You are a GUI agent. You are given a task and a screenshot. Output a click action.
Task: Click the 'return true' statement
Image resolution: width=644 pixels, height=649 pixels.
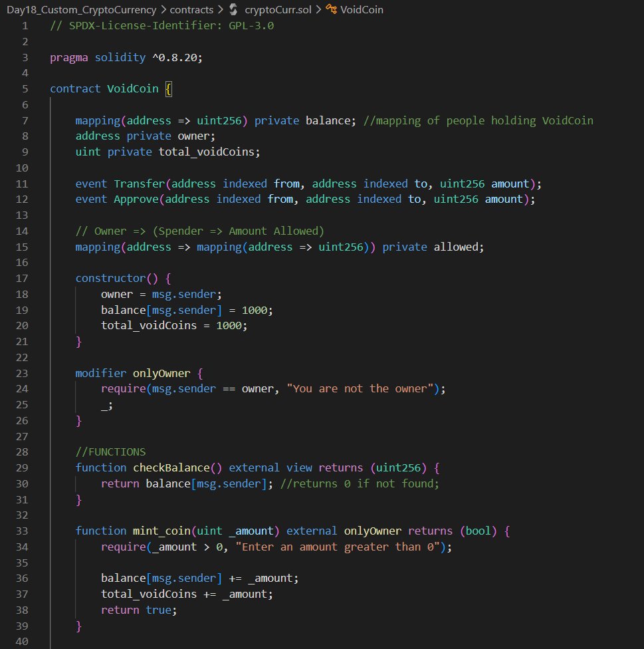point(139,610)
